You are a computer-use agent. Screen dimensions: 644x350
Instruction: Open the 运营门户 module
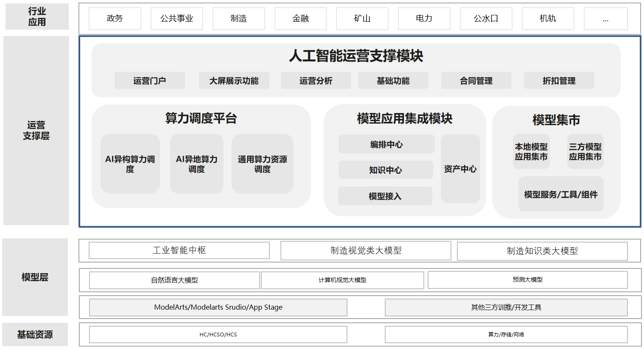point(149,81)
